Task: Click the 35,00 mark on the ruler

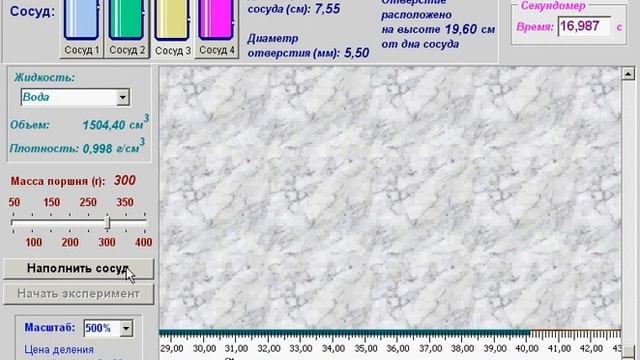Action: coord(366,349)
